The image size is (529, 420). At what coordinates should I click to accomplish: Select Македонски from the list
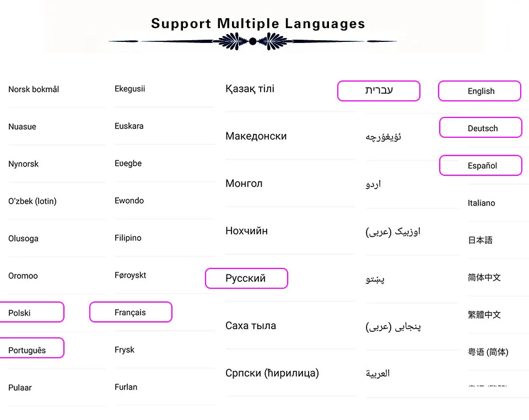(x=256, y=136)
